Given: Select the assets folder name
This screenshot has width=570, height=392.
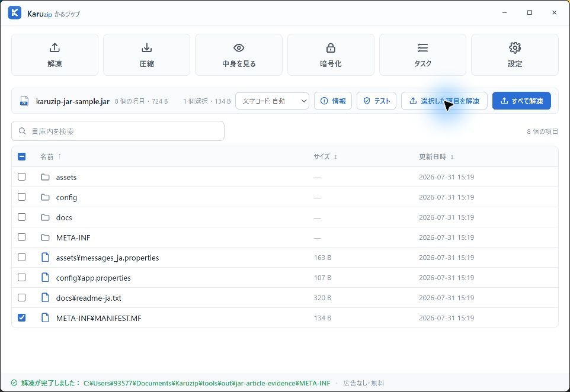Looking at the screenshot, I should (66, 177).
